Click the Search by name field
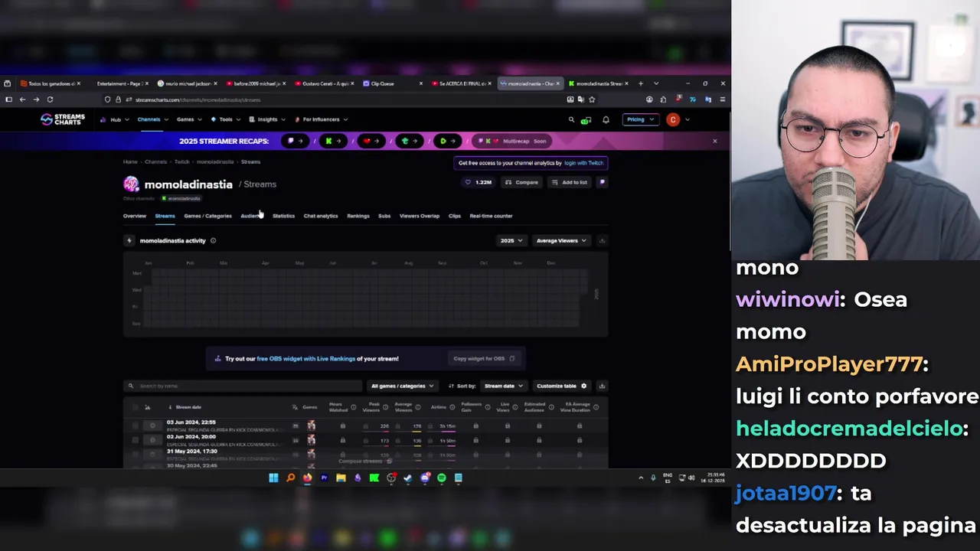Viewport: 980px width, 551px height. [x=243, y=386]
